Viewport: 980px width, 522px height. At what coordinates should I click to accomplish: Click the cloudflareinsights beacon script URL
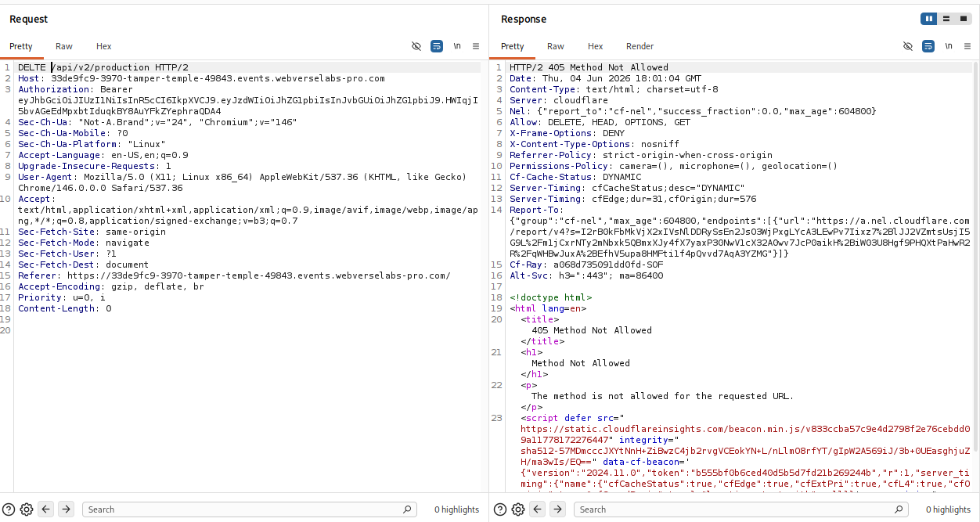tap(745, 434)
